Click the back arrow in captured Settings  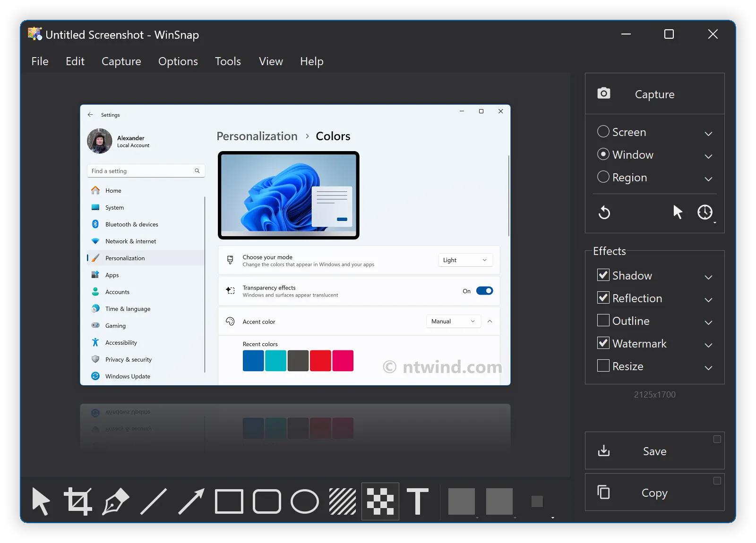click(x=90, y=115)
